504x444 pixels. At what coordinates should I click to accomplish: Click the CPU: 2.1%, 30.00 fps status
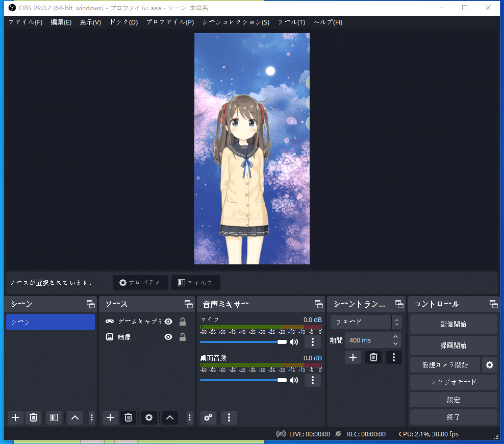point(429,434)
